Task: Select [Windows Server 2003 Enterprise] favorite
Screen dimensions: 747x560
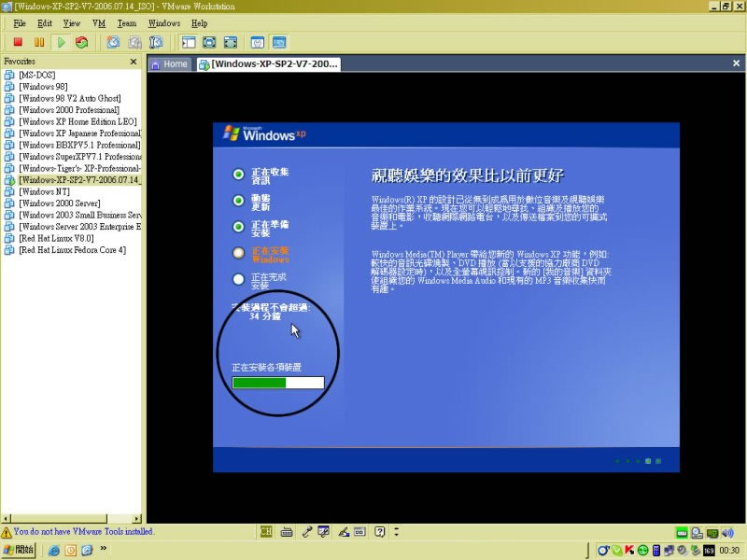Action: (80, 227)
